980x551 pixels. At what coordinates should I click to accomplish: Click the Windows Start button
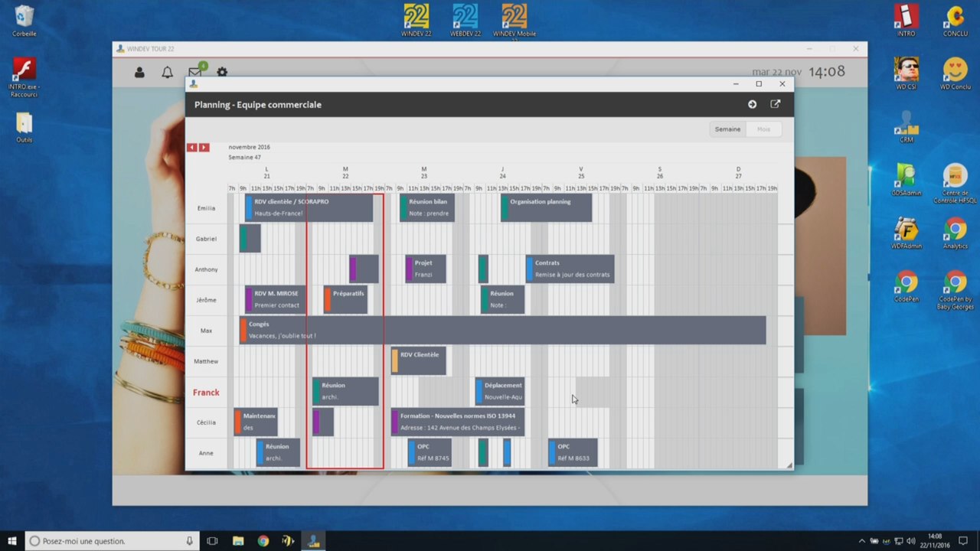pos(12,541)
